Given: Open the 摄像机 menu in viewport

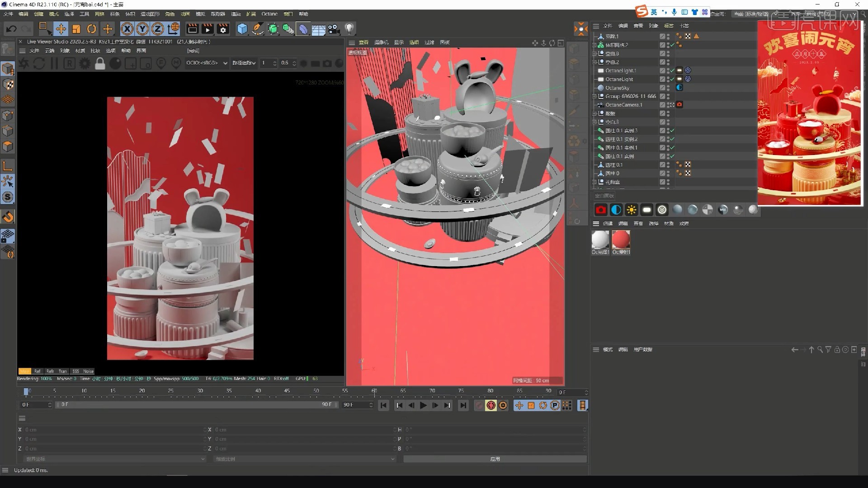Looking at the screenshot, I should (x=381, y=42).
